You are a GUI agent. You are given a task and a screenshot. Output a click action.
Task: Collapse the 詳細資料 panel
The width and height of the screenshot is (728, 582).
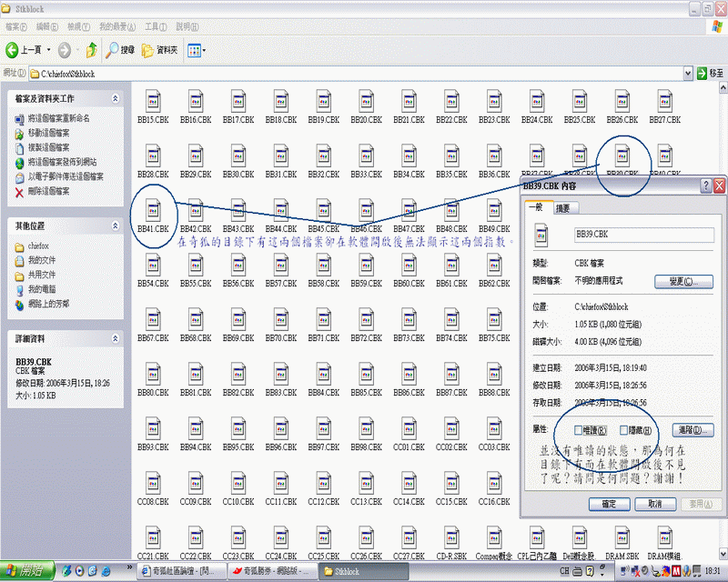tap(115, 337)
